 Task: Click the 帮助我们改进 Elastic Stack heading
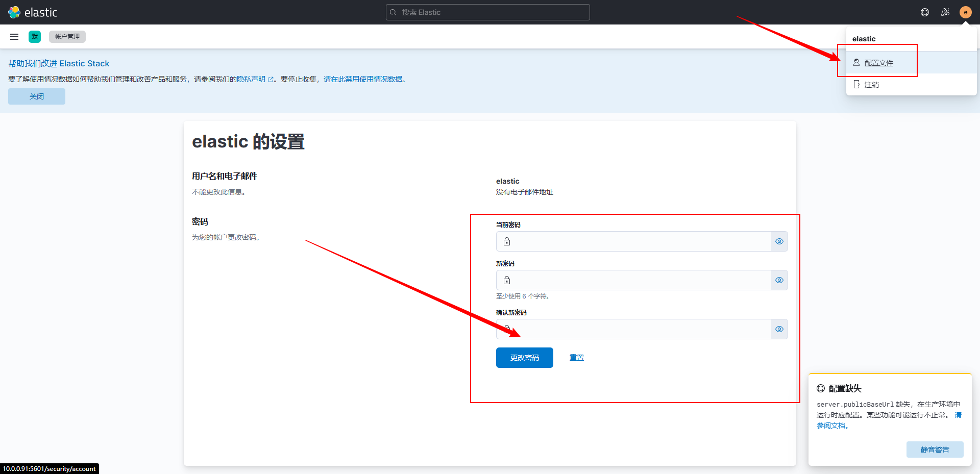(x=59, y=63)
